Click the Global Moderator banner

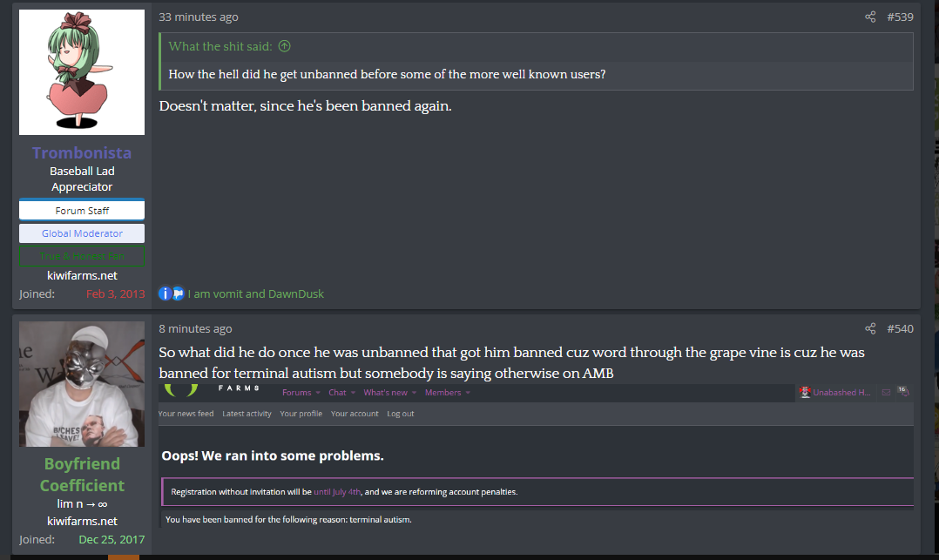(82, 233)
